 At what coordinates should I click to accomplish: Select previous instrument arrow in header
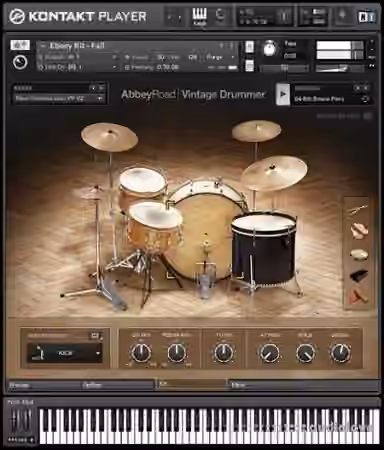tap(221, 45)
